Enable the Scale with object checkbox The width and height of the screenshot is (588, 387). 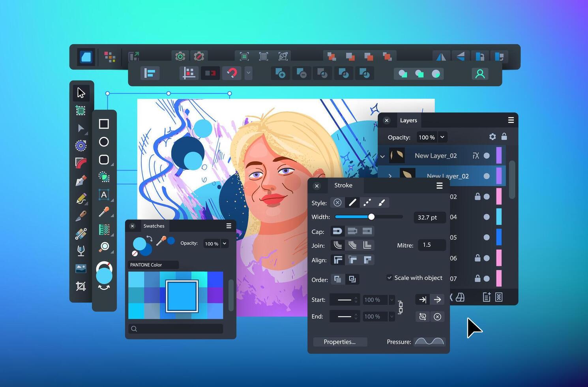tap(390, 278)
